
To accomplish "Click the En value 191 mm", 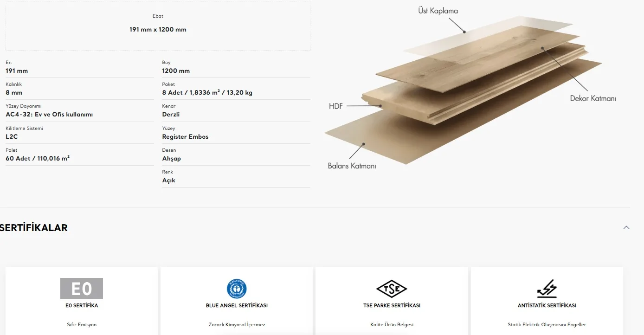I will pyautogui.click(x=17, y=71).
